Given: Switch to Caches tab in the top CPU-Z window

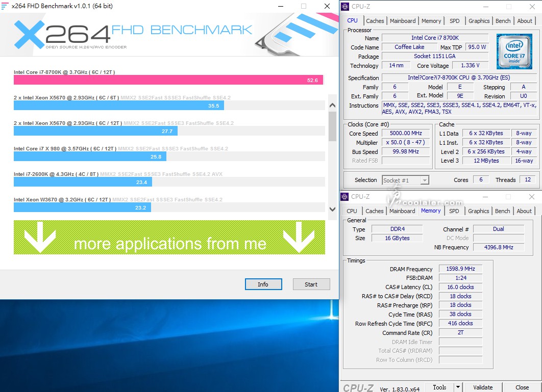Looking at the screenshot, I should point(375,21).
